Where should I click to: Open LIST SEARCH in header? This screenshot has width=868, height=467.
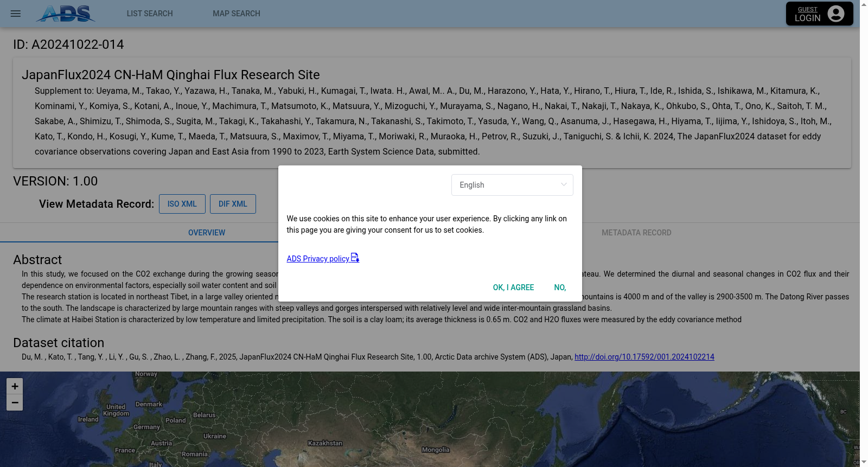tap(150, 14)
